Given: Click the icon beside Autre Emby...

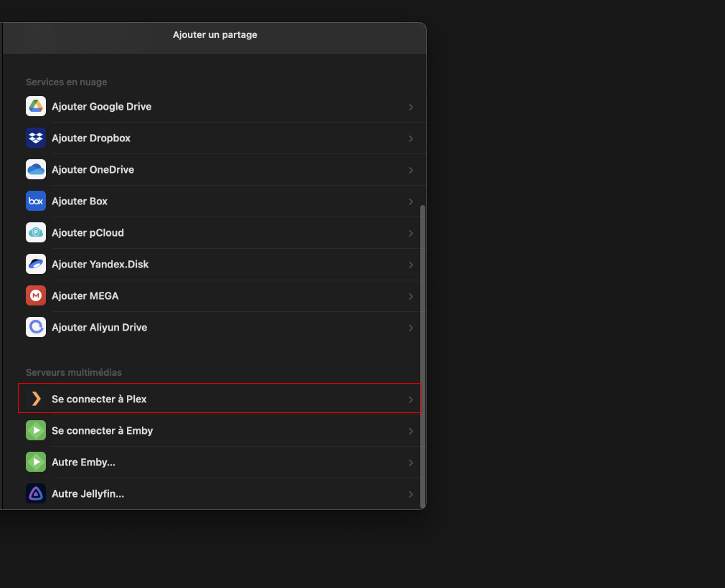Looking at the screenshot, I should 36,462.
